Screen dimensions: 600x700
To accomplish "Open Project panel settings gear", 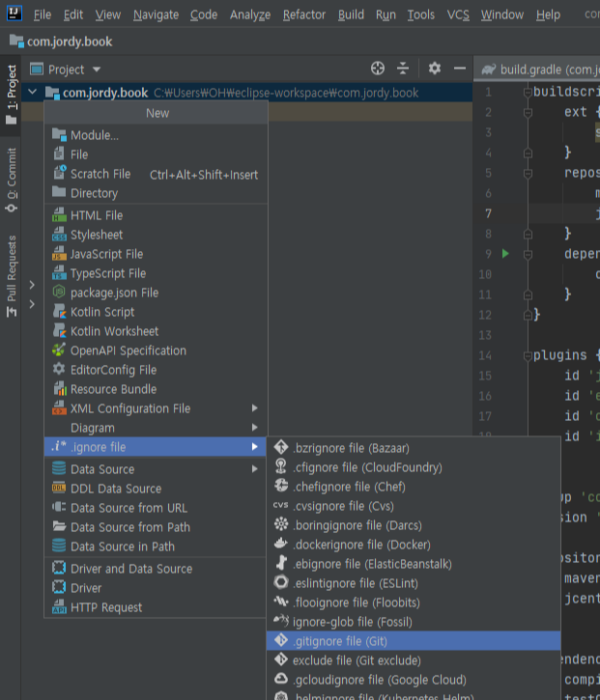I will coord(434,69).
